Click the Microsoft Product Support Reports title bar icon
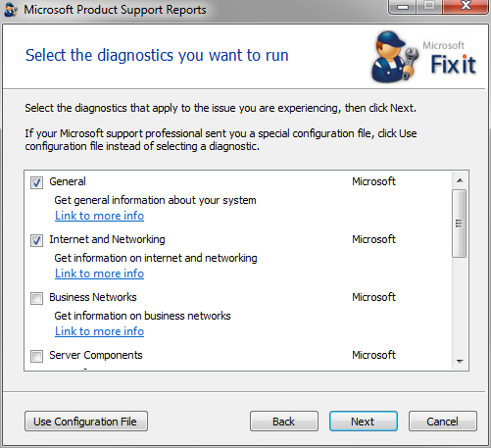 point(11,10)
